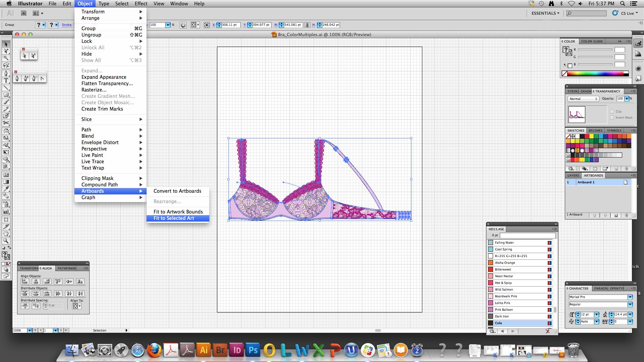The image size is (644, 362).
Task: Select the Hot & Spicy swatch
Action: pos(503,283)
